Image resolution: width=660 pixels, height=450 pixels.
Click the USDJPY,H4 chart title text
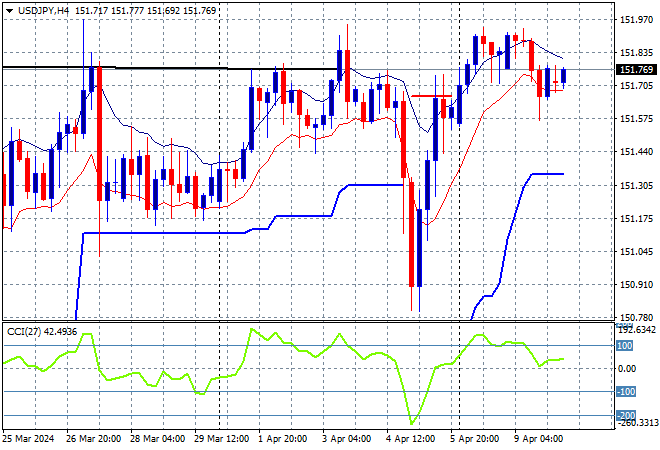click(43, 11)
